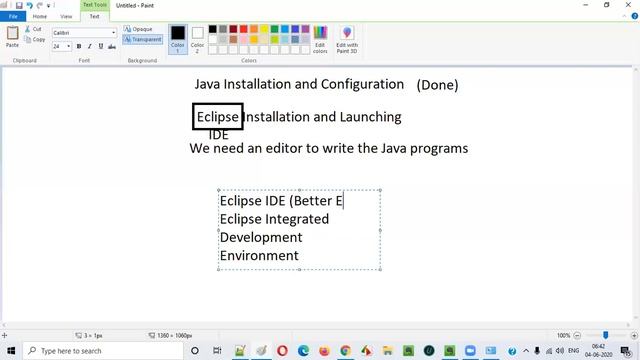Open the File menu tab
This screenshot has height=360, width=640.
[13, 16]
